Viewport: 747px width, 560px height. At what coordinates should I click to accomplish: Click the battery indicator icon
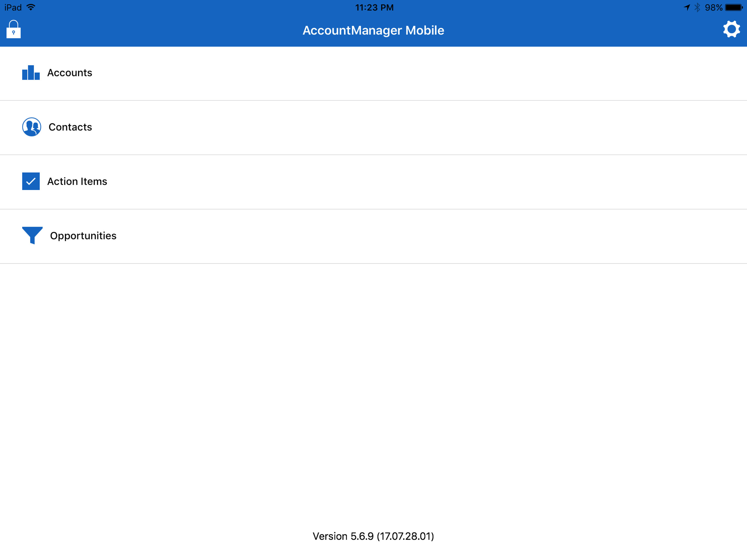coord(734,7)
